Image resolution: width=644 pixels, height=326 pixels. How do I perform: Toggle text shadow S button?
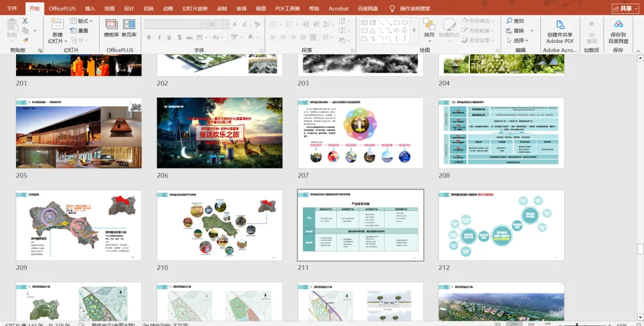(179, 38)
